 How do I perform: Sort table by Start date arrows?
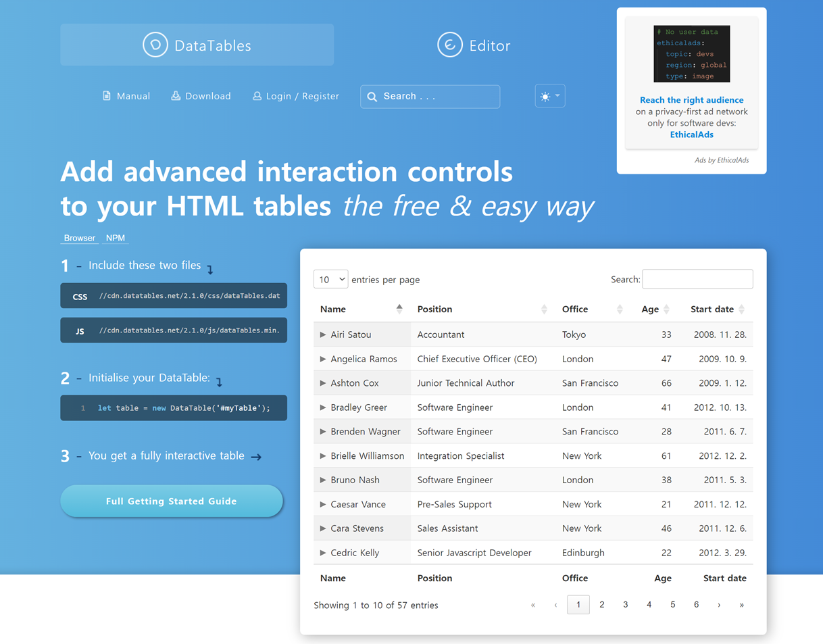pos(741,309)
